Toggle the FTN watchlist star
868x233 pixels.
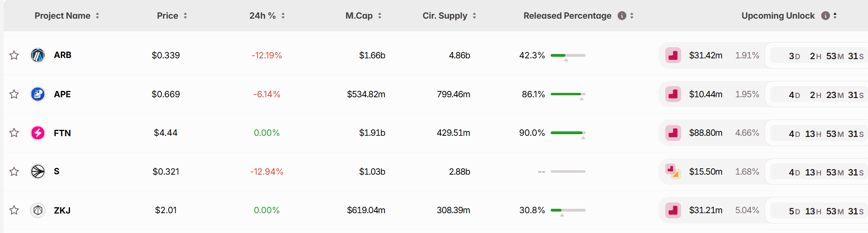tap(14, 133)
